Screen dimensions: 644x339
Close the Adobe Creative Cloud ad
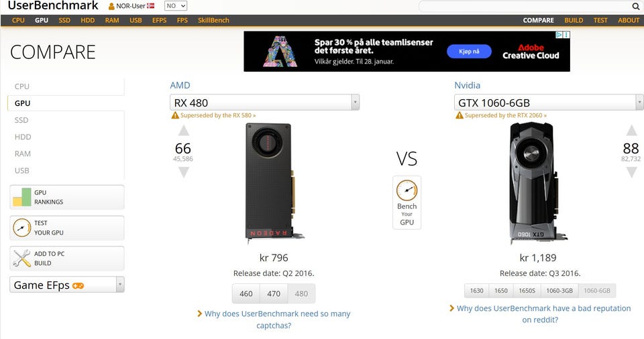click(x=566, y=35)
